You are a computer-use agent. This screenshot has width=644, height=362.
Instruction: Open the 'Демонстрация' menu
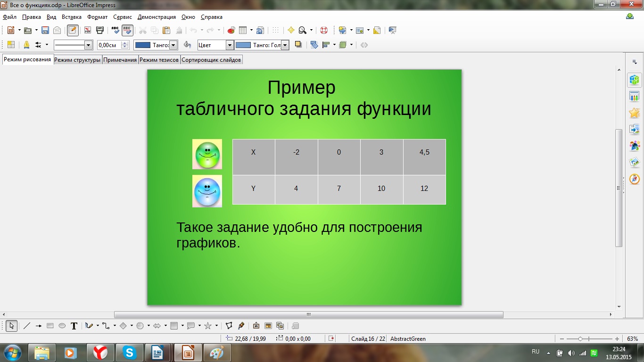[x=157, y=17]
